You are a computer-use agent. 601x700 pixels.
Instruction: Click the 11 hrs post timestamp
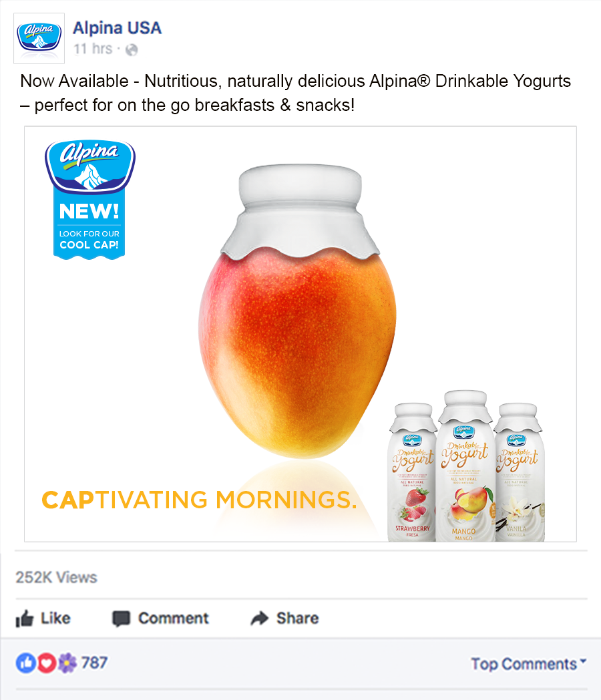point(93,49)
